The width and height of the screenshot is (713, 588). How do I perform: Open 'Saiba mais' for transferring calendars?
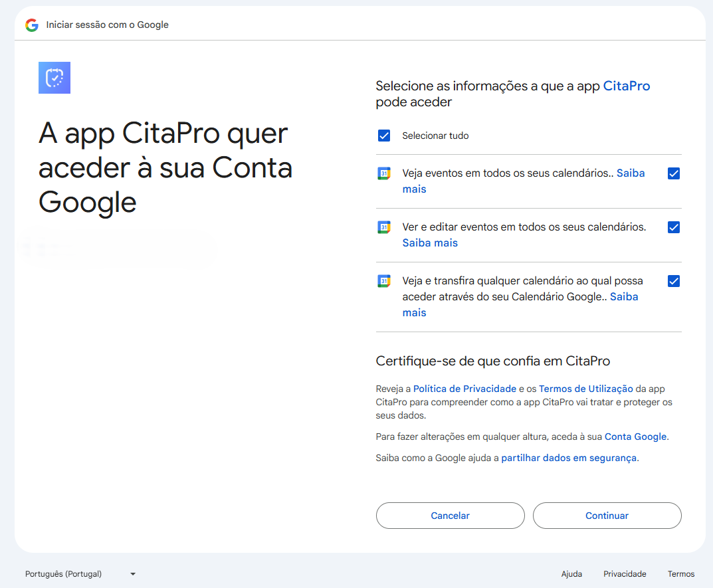click(624, 297)
